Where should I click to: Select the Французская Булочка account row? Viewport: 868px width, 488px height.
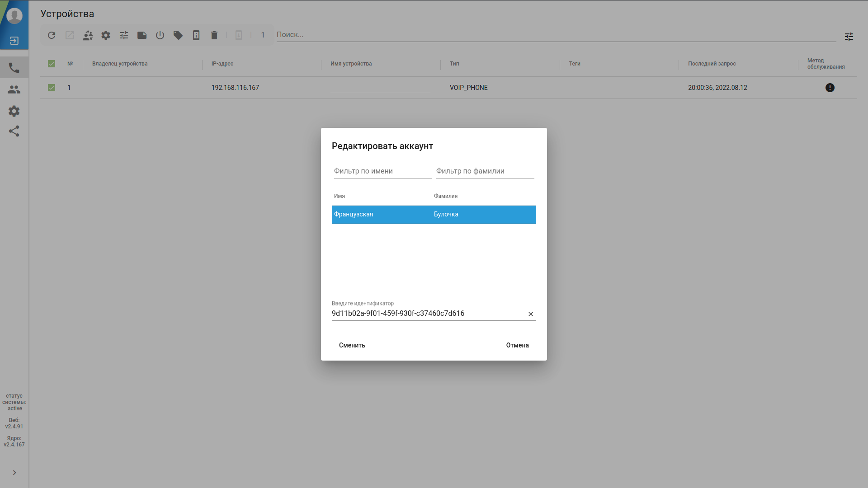point(434,215)
